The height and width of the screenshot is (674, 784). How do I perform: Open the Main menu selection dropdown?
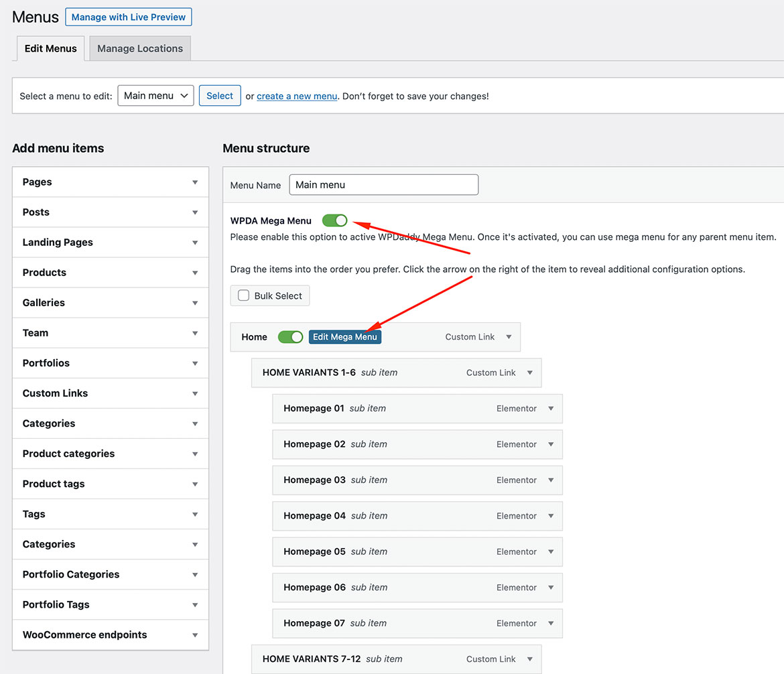click(x=155, y=96)
